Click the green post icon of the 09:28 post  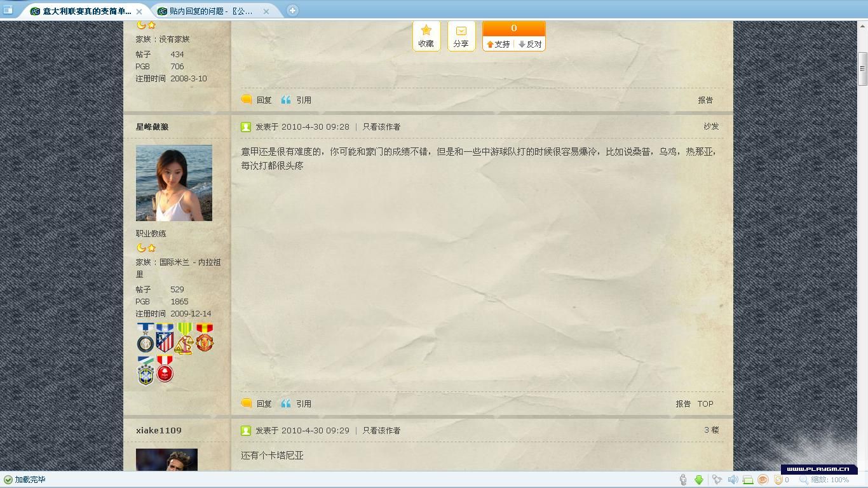[246, 127]
